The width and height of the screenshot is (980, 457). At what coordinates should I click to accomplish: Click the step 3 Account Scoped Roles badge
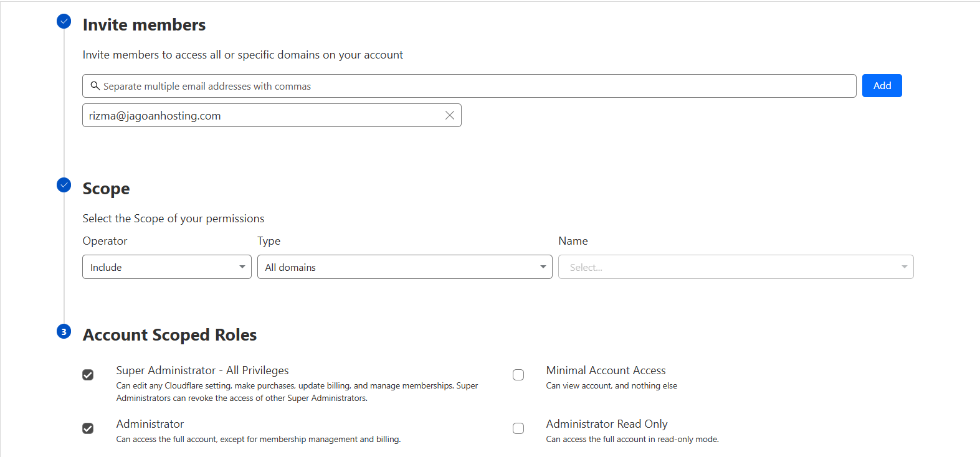pos(64,331)
